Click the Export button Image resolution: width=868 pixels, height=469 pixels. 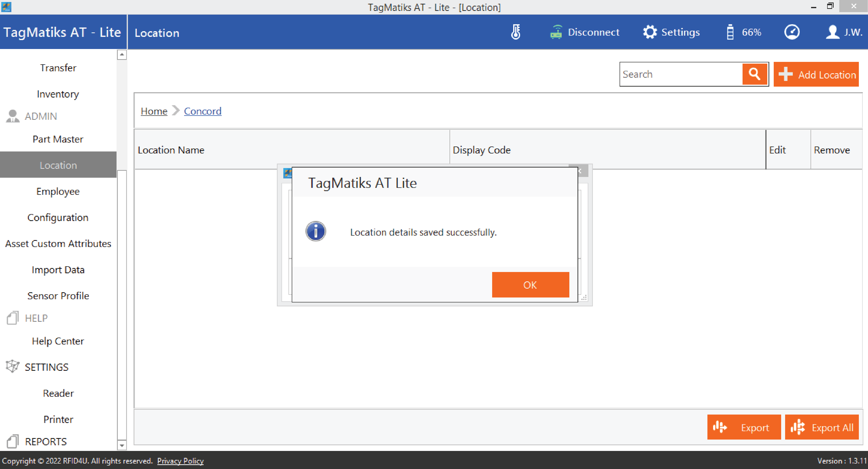click(744, 427)
